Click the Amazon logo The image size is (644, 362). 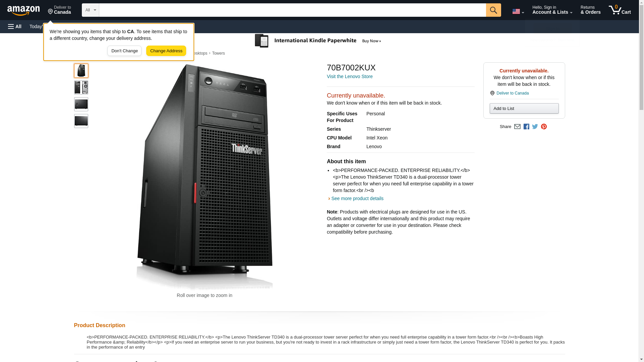(x=23, y=10)
